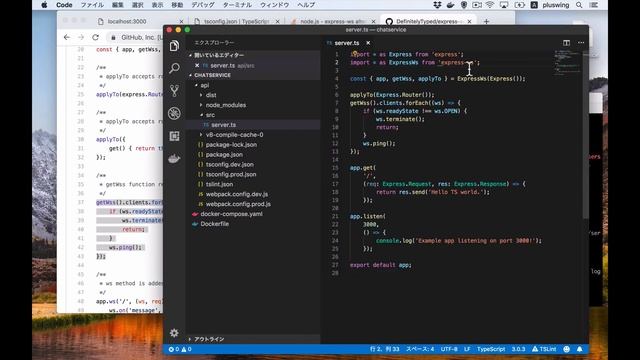Open package-lock.json in explorer

coord(231,145)
